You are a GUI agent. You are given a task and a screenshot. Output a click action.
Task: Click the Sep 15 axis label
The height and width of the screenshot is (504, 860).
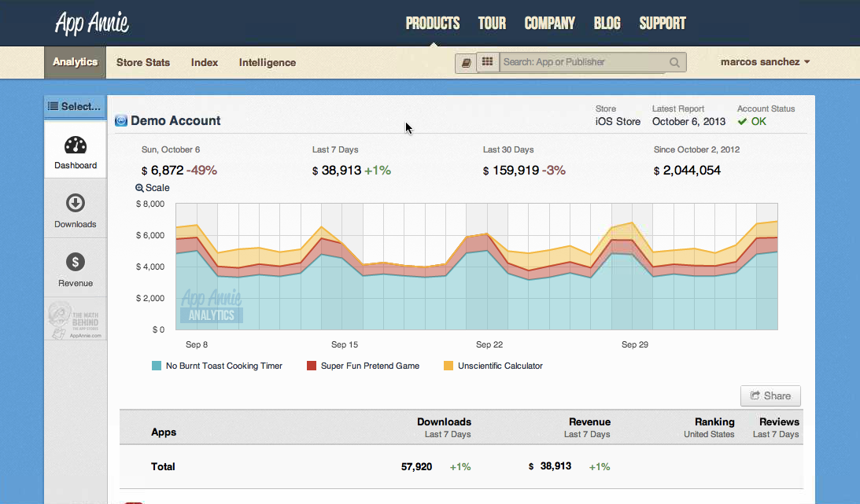pyautogui.click(x=345, y=344)
